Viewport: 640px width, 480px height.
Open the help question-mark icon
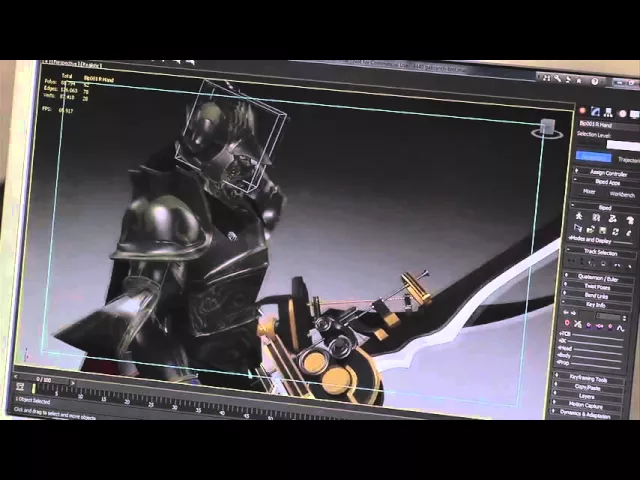[x=594, y=82]
